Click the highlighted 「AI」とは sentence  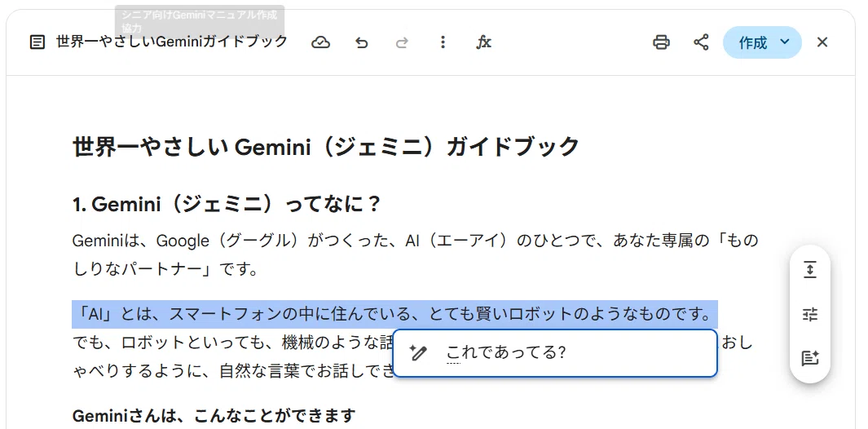click(x=394, y=315)
